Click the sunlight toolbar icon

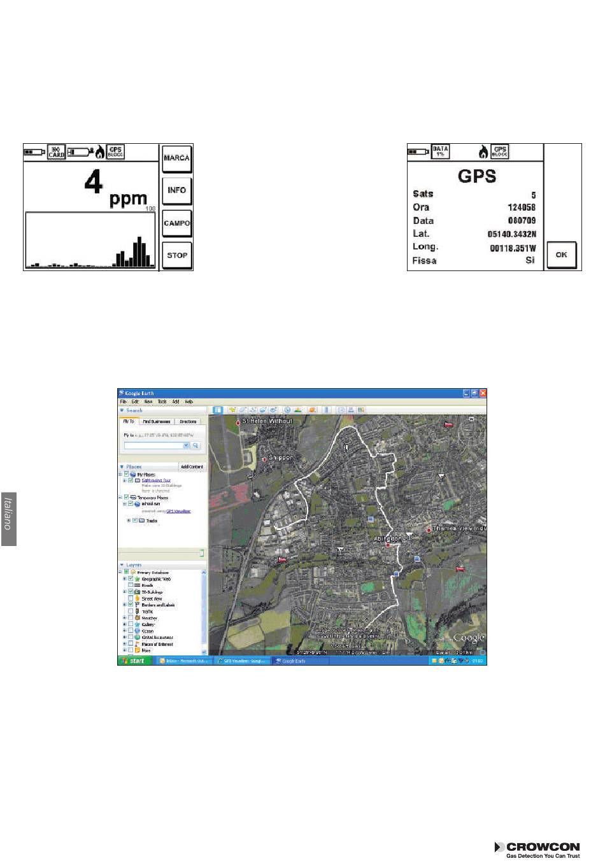pyautogui.click(x=298, y=410)
